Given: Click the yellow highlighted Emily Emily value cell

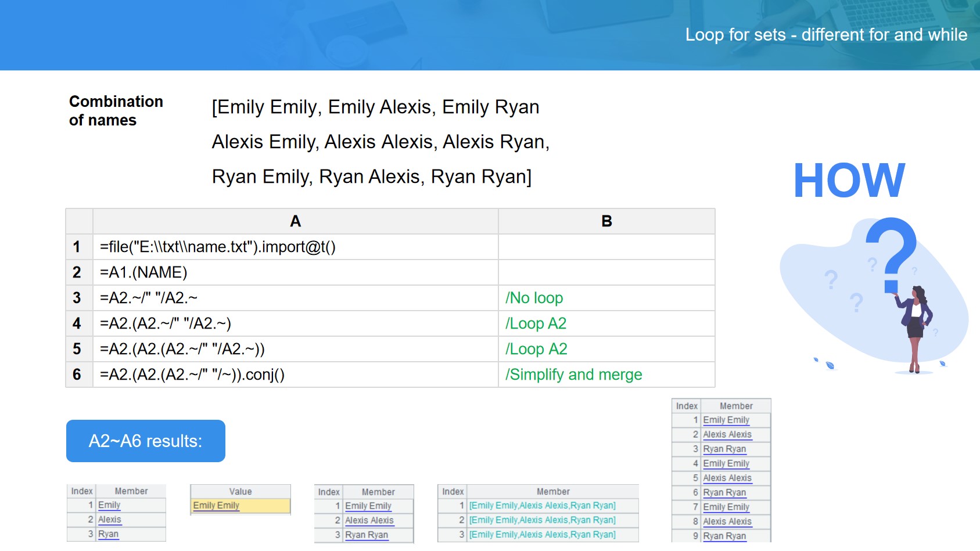Looking at the screenshot, I should (x=240, y=506).
